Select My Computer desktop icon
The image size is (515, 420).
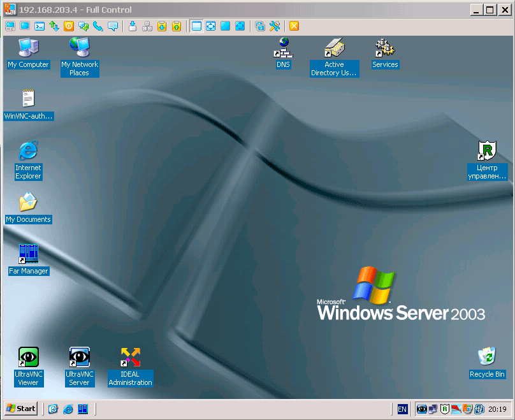(x=28, y=53)
